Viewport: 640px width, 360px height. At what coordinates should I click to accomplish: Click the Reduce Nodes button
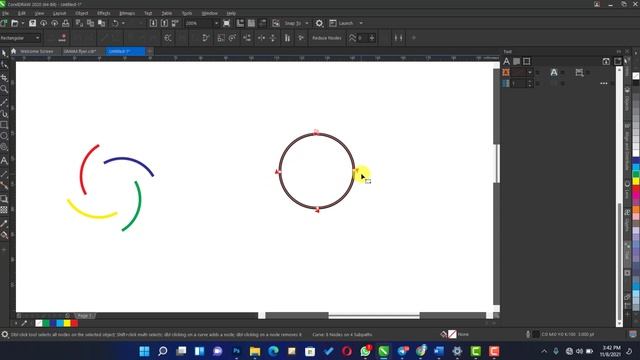click(327, 38)
